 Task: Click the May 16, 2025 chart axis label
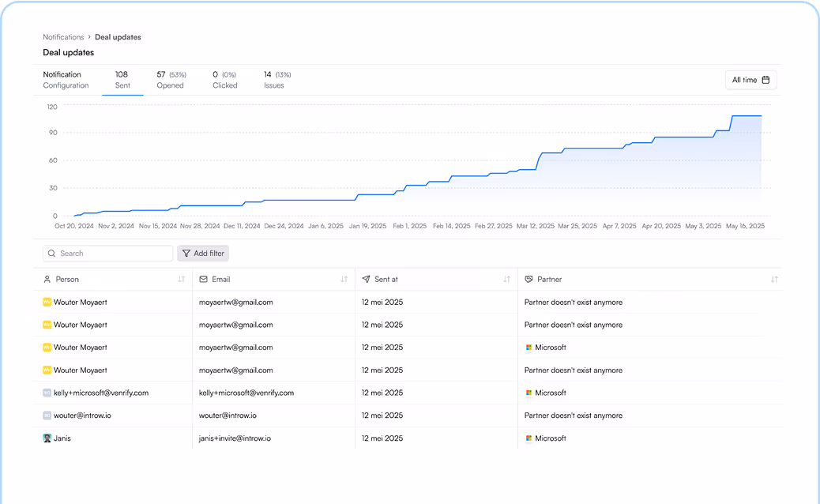point(745,226)
